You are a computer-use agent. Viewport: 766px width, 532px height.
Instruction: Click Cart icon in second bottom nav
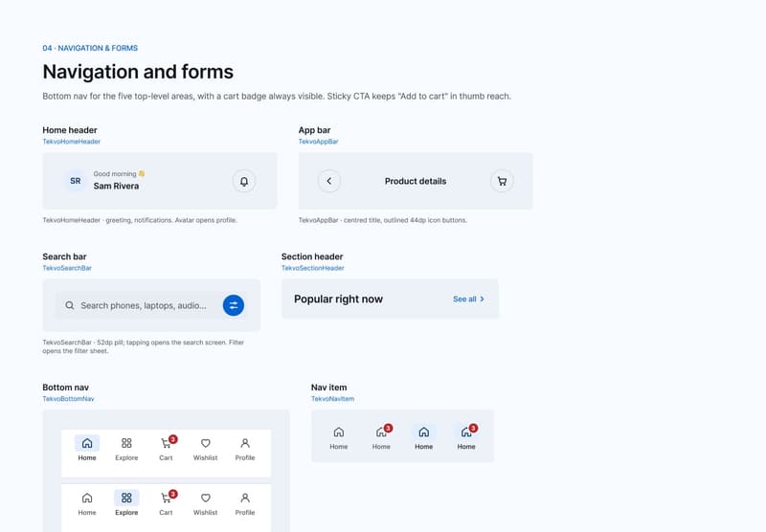coord(166,499)
